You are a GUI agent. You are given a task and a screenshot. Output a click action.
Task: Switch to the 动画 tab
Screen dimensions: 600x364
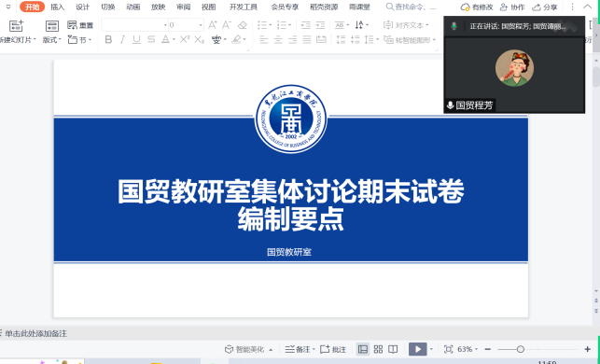click(x=133, y=7)
